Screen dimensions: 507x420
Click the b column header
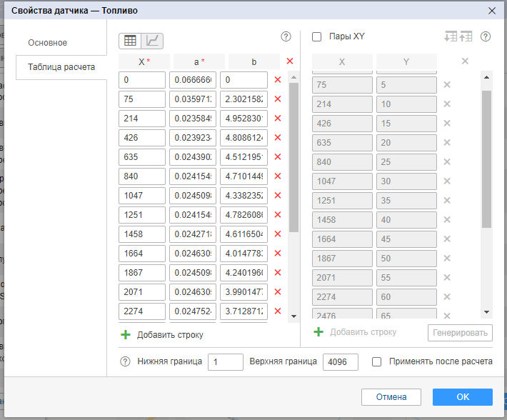tap(254, 61)
